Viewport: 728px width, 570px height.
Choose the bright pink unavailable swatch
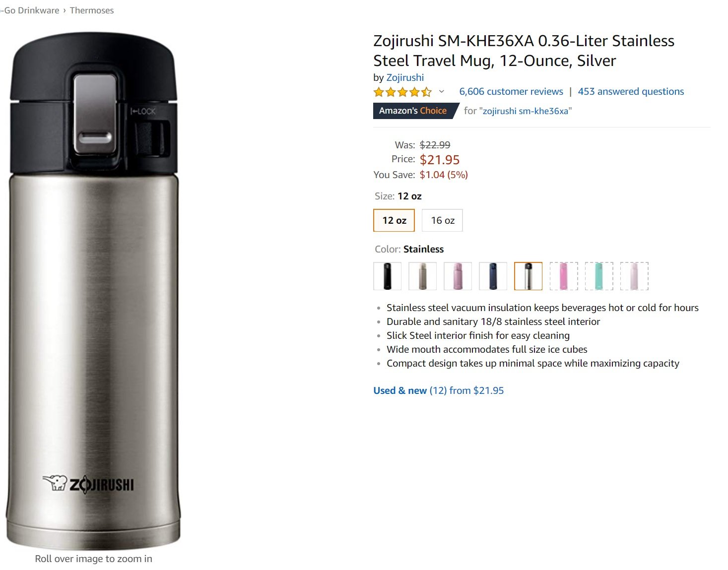tap(564, 276)
